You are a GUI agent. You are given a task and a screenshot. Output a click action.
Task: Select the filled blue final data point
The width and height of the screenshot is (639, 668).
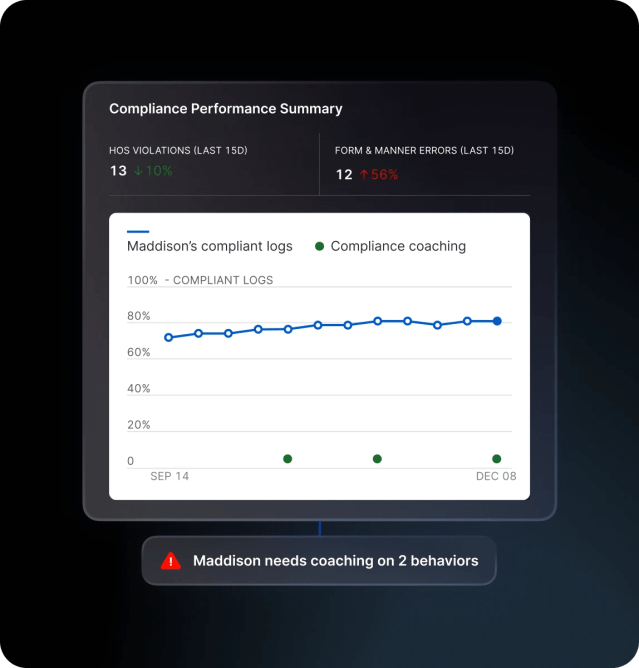click(497, 321)
